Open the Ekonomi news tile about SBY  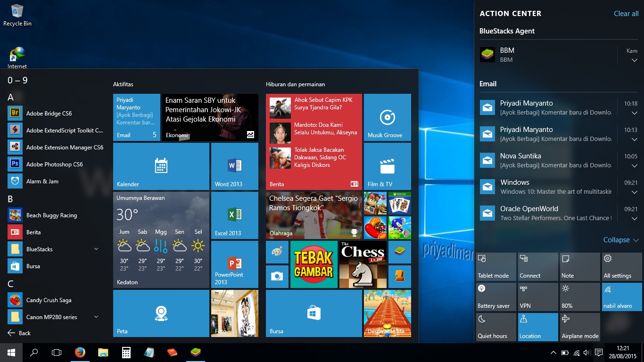coord(210,117)
